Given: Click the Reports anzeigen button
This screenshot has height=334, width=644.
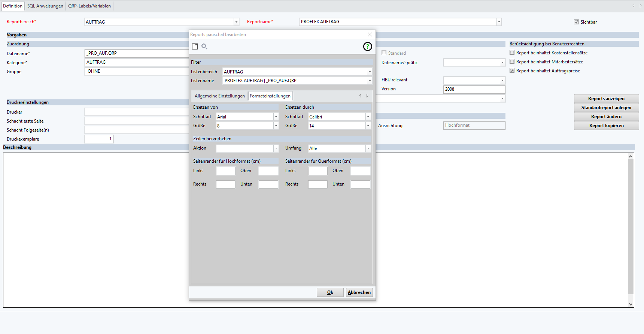Looking at the screenshot, I should pyautogui.click(x=606, y=99).
